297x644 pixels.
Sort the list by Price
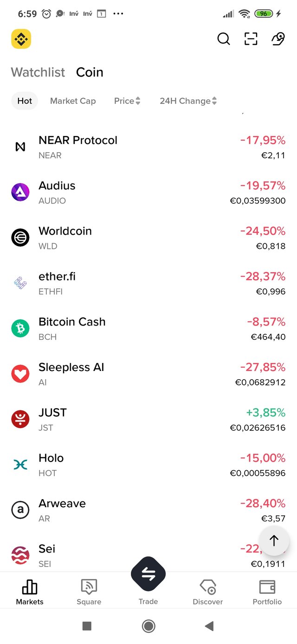[x=127, y=101]
